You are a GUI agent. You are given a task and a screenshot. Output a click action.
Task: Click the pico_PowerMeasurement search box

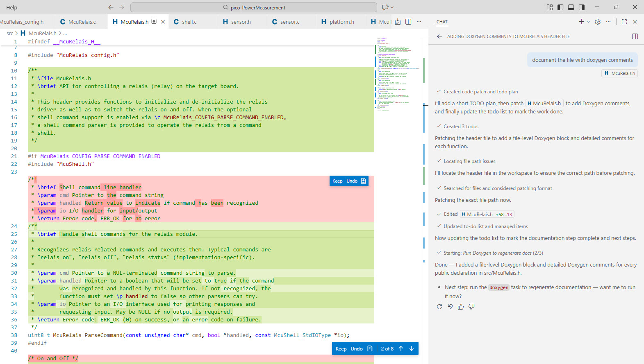coord(253,7)
